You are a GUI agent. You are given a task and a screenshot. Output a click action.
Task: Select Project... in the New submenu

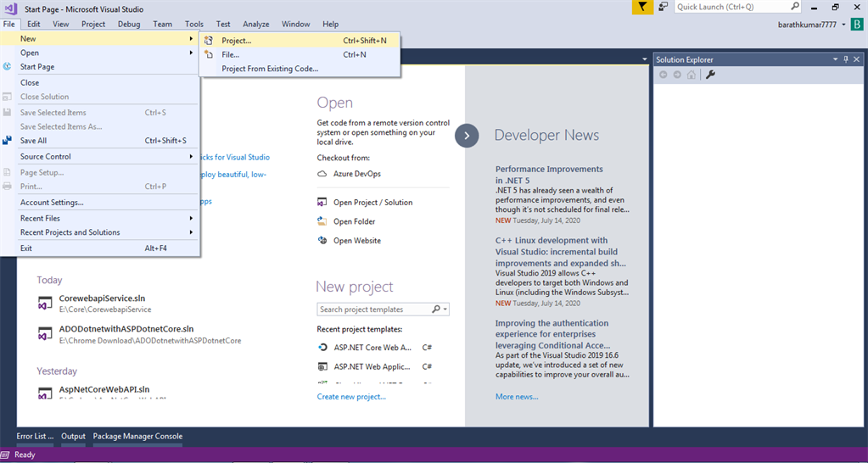[300, 41]
